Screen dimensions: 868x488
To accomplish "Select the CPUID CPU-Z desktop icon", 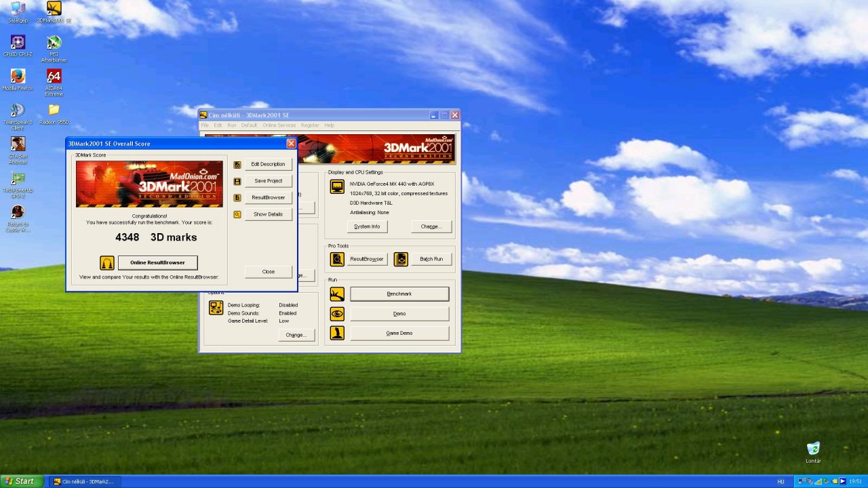I will pyautogui.click(x=18, y=46).
